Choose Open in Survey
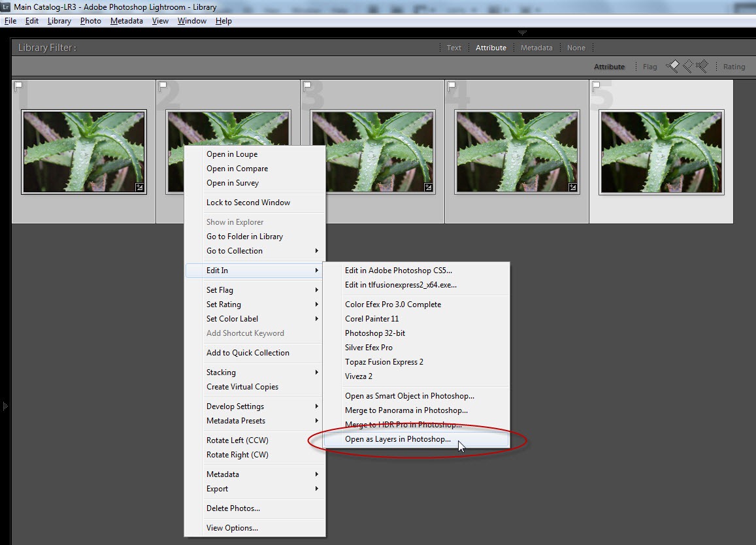The width and height of the screenshot is (756, 545). [x=255, y=183]
